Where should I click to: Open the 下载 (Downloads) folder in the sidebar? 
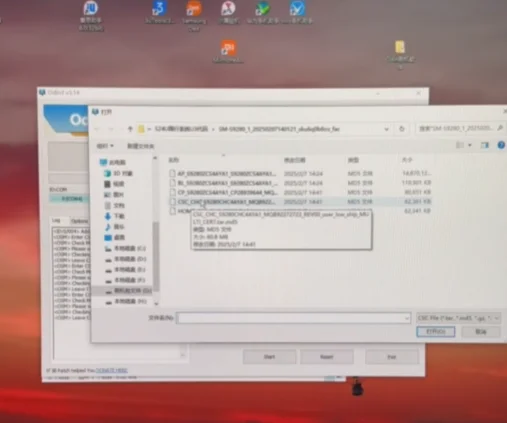coord(114,216)
